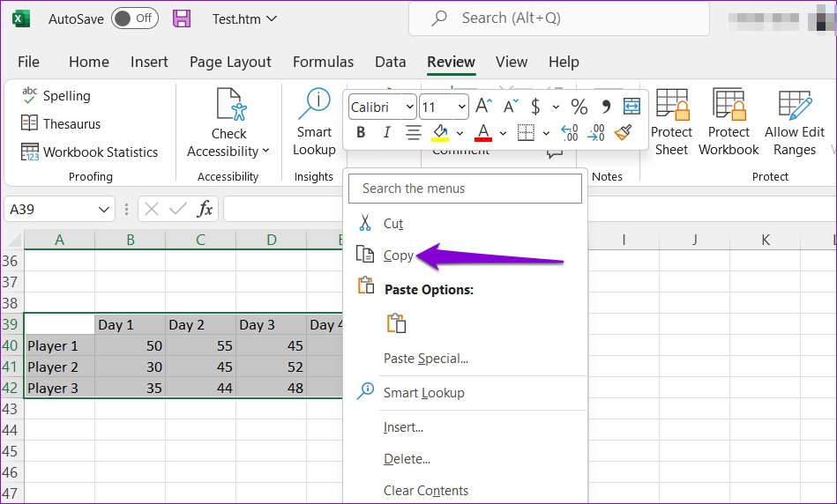Select row 43 header

11,409
